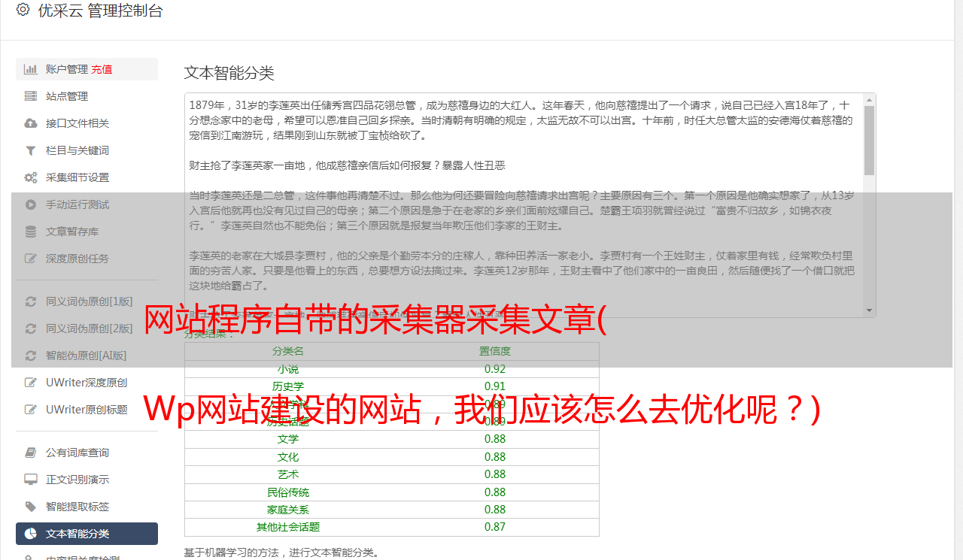
Task: Click the 0.91 confidence value
Action: (495, 386)
